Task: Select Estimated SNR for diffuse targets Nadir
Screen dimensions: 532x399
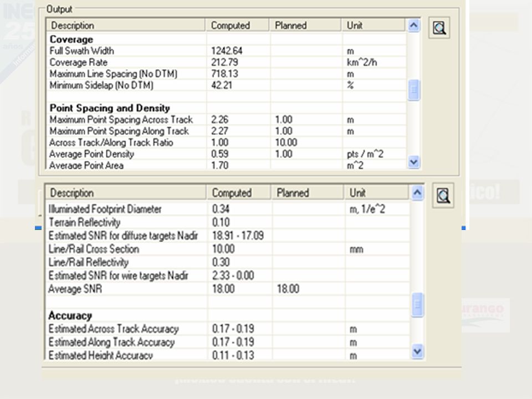Action: coord(123,236)
